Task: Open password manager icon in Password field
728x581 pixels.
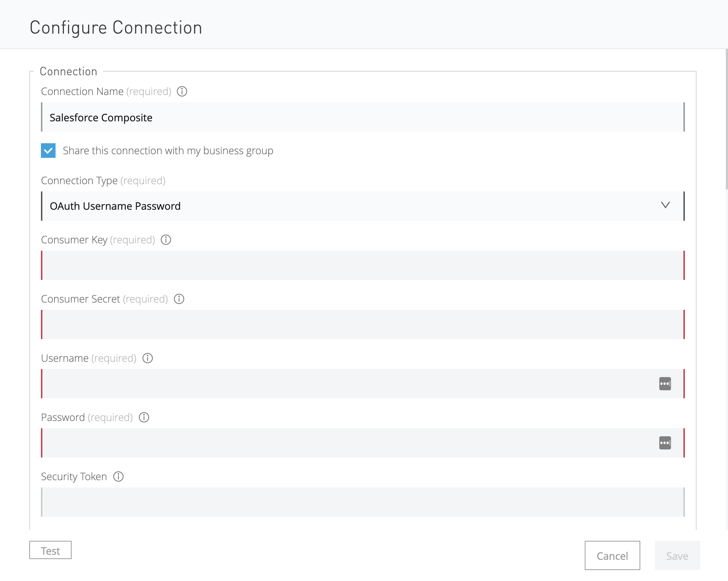Action: (665, 443)
